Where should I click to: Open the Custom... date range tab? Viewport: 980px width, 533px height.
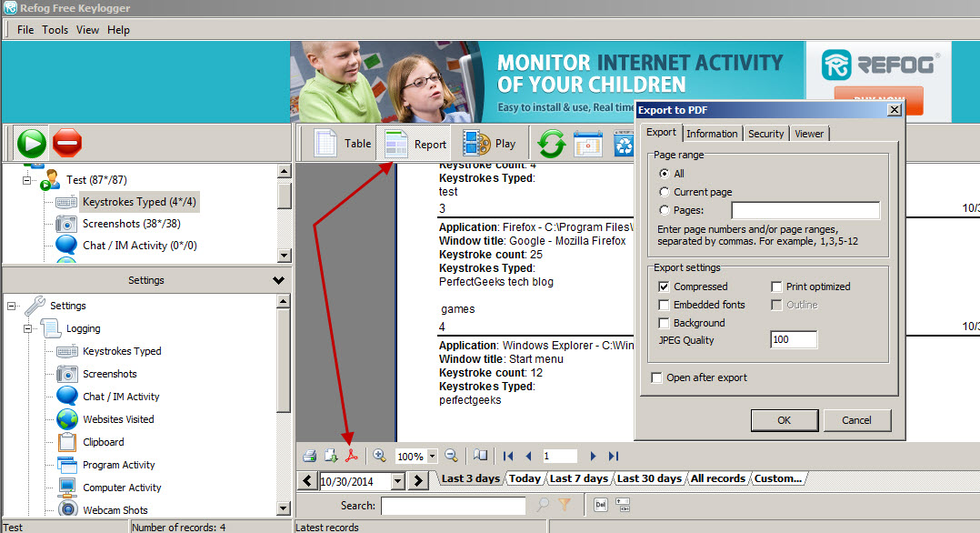tap(777, 478)
